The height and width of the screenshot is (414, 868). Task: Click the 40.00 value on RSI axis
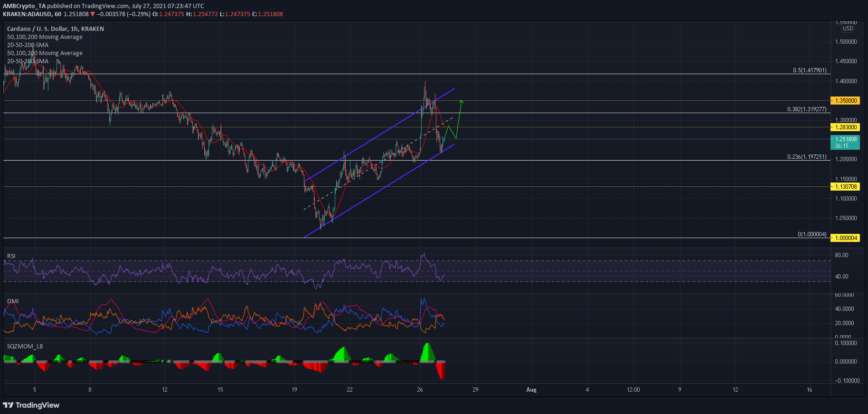coord(841,277)
